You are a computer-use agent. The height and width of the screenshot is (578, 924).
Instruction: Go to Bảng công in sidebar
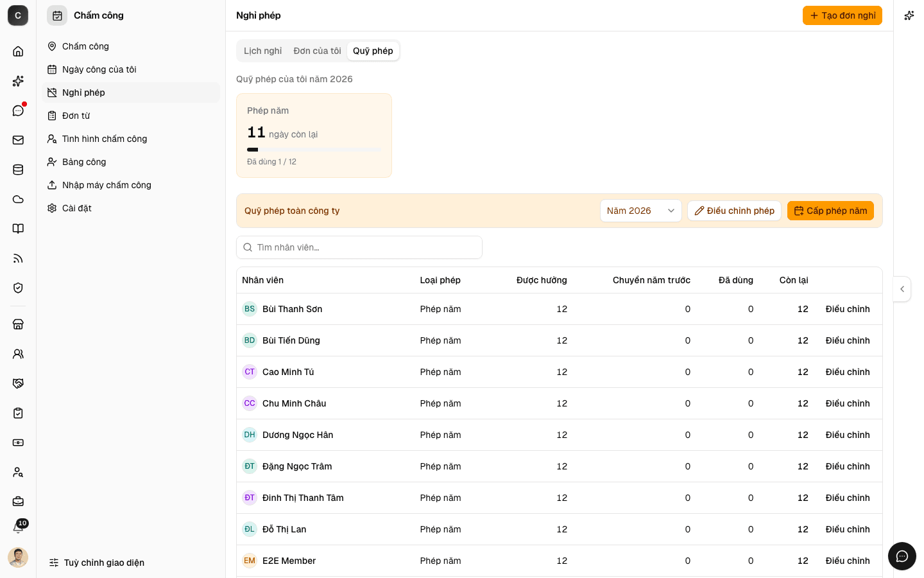(131, 162)
